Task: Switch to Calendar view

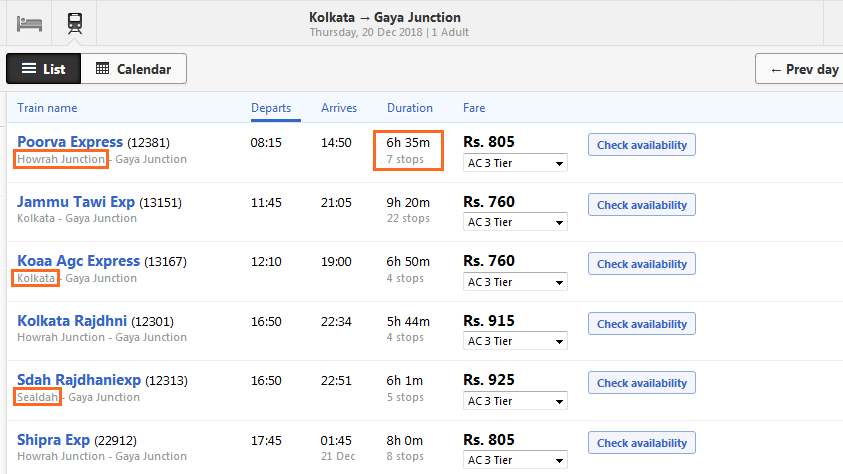Action: [134, 69]
